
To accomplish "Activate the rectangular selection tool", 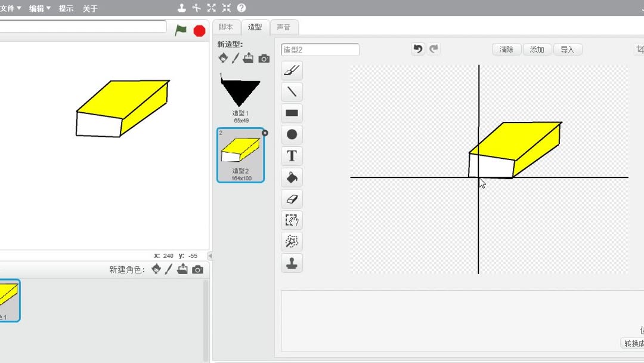I will 292,220.
